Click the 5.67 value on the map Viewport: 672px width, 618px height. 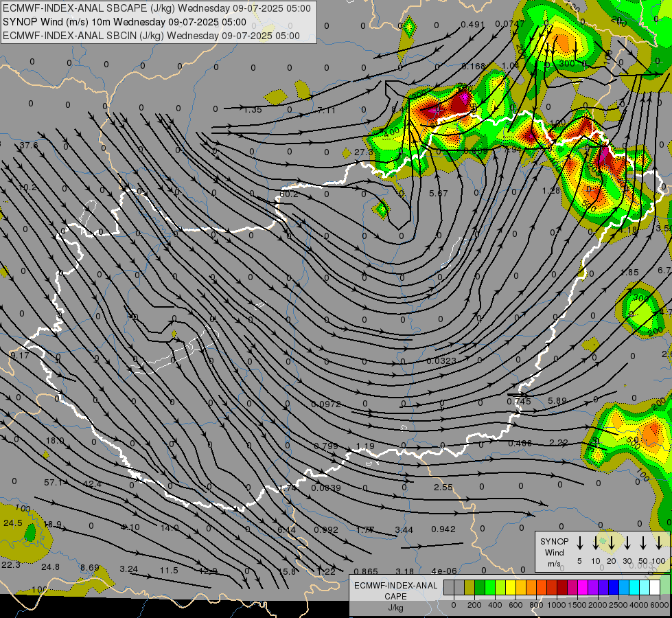pos(439,194)
